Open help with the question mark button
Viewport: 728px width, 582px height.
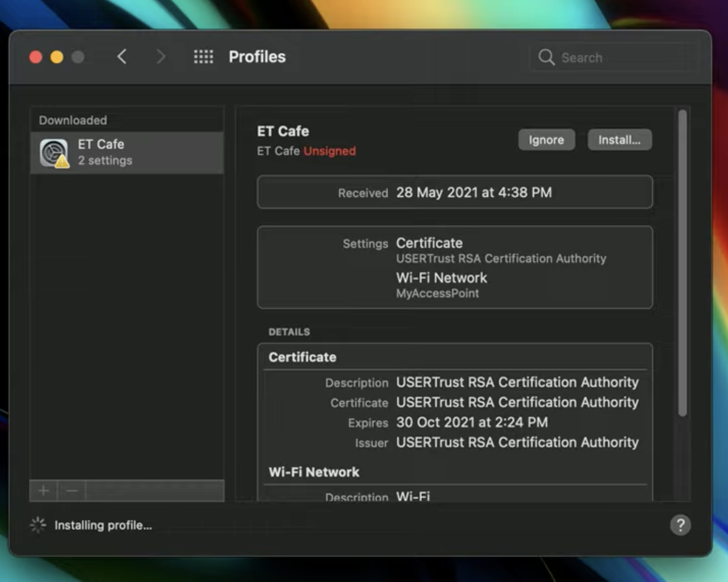pos(680,525)
